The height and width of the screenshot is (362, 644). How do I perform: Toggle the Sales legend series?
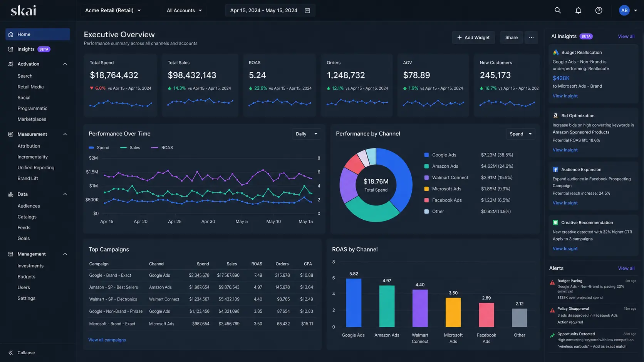click(130, 148)
